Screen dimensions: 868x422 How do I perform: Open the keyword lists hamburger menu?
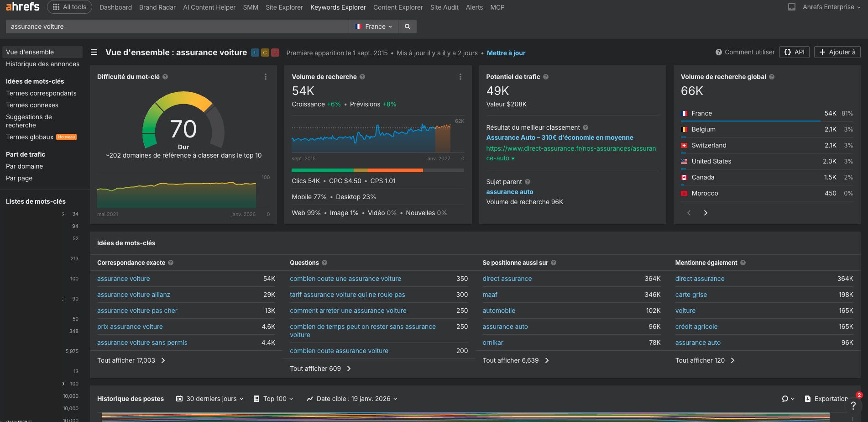(94, 52)
